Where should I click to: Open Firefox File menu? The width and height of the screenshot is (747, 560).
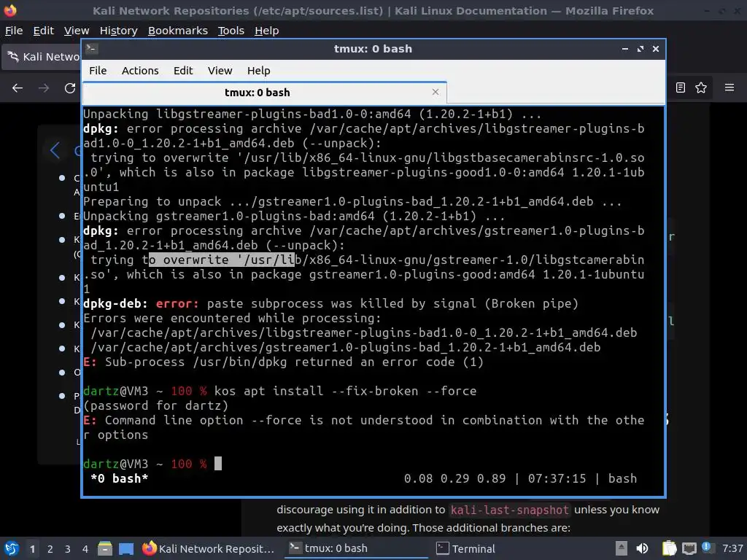14,31
